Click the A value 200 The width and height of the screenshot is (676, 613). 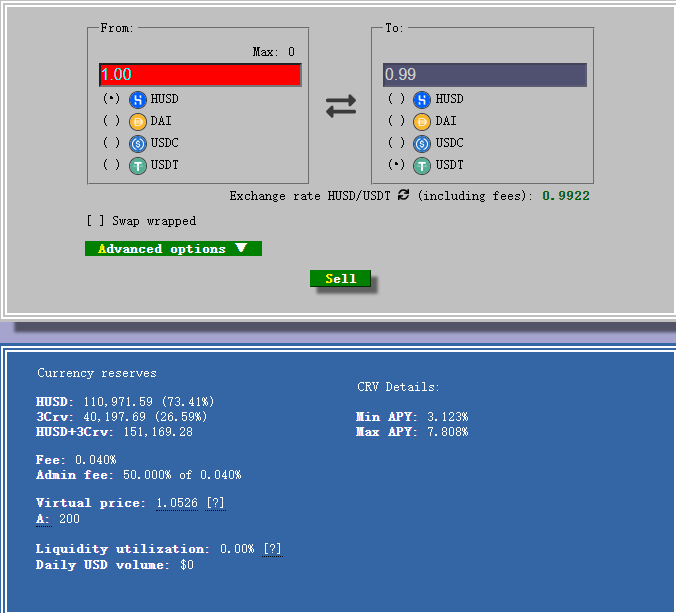pos(69,519)
